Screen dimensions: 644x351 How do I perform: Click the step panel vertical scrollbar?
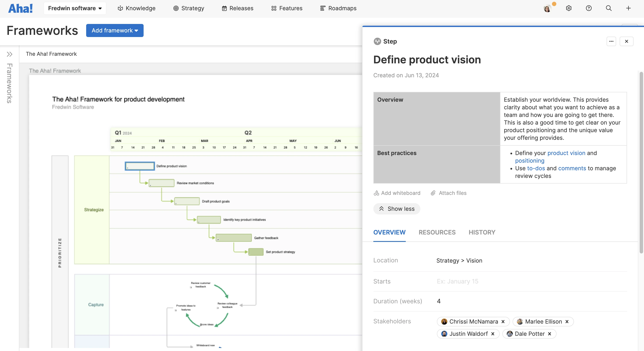(x=641, y=163)
